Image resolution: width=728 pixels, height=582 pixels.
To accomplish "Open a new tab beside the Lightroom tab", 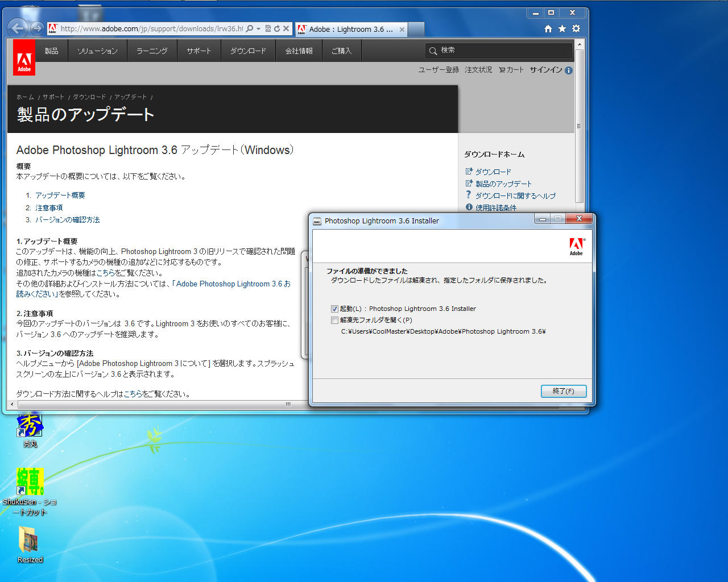I will coord(416,29).
